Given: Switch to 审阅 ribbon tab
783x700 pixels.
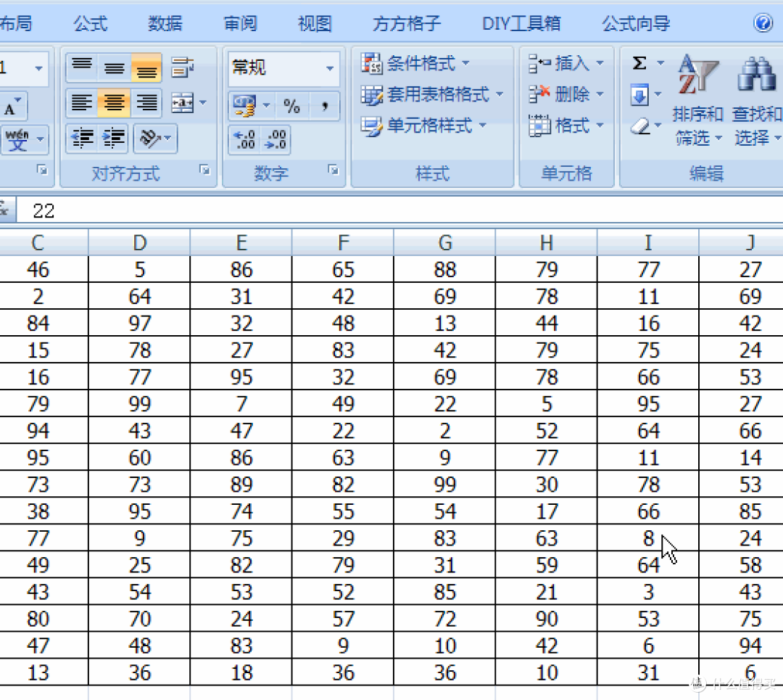Looking at the screenshot, I should (240, 23).
